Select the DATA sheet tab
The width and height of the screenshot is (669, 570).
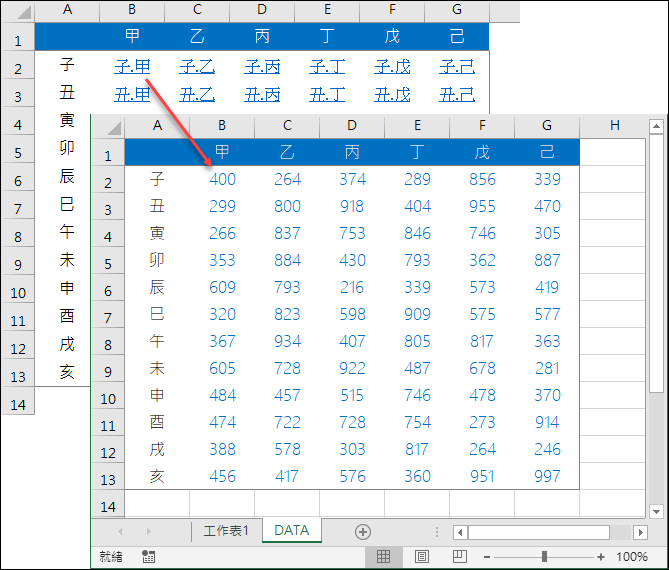coord(292,530)
